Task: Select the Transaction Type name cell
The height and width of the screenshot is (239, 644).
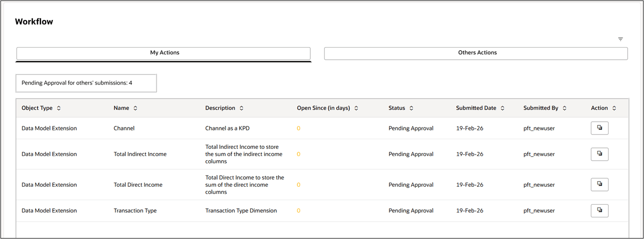Action: 135,210
